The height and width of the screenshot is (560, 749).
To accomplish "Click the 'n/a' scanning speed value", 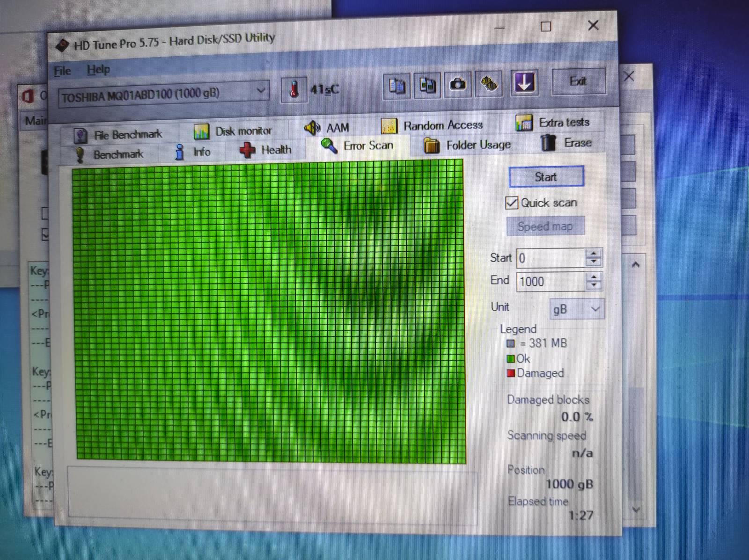I will [x=582, y=453].
